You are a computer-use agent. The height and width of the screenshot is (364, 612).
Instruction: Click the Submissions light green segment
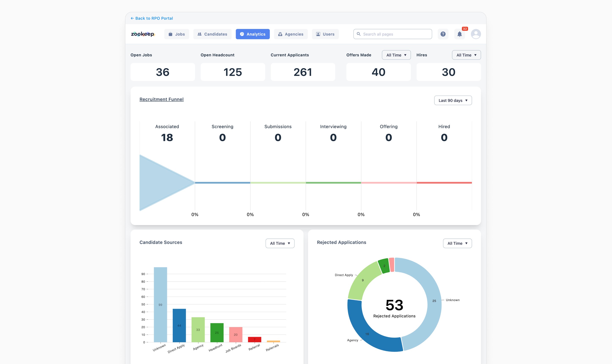(278, 183)
